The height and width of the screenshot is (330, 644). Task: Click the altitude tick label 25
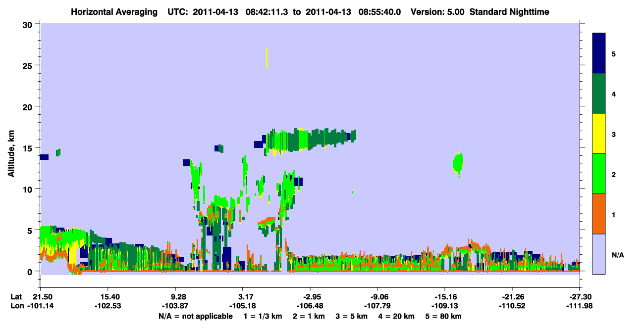pos(29,65)
